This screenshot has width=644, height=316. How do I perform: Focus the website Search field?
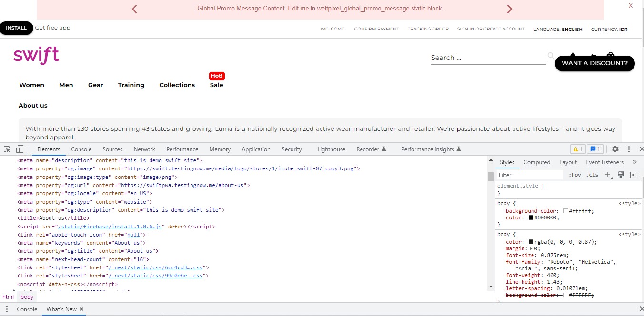tap(488, 58)
